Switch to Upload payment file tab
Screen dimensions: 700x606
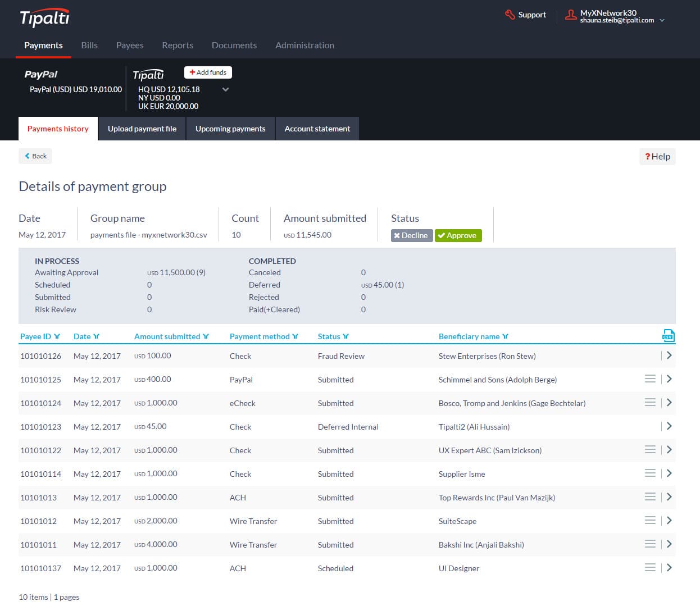point(142,129)
